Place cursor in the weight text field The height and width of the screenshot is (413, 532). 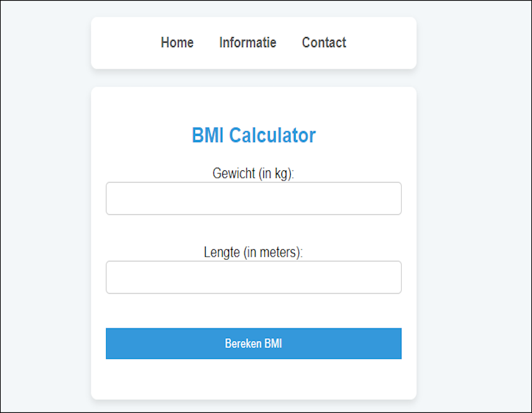(x=253, y=198)
